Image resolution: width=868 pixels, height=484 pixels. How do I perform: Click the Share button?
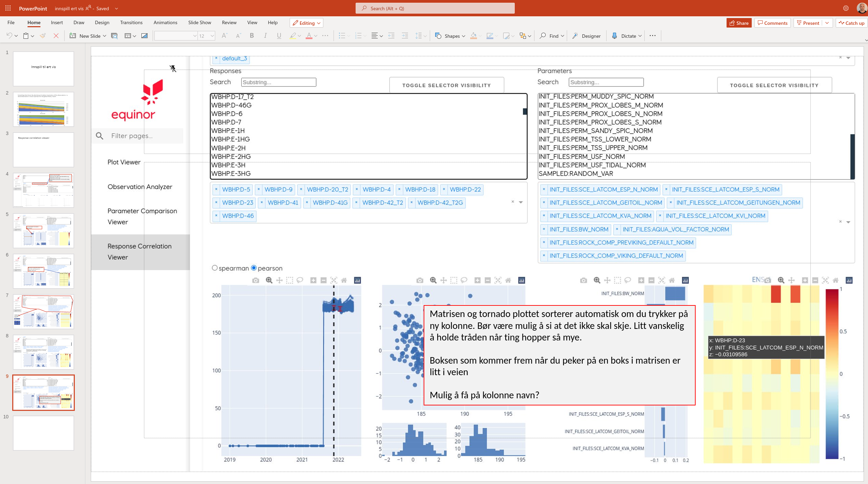pos(738,23)
